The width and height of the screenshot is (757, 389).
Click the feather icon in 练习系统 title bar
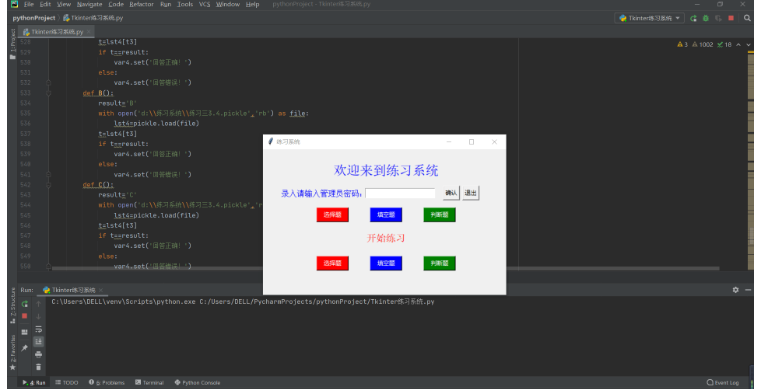pyautogui.click(x=270, y=141)
